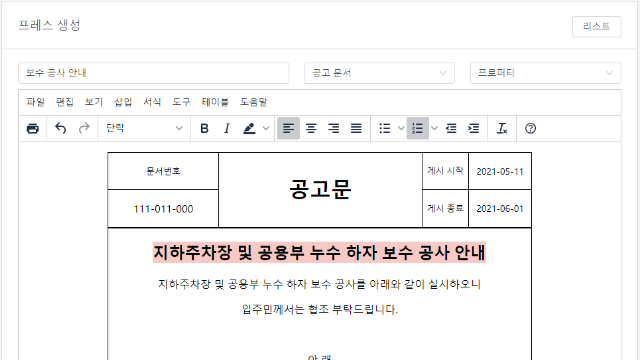Apply italic formatting
Screen dimensions: 640x360
(x=227, y=129)
